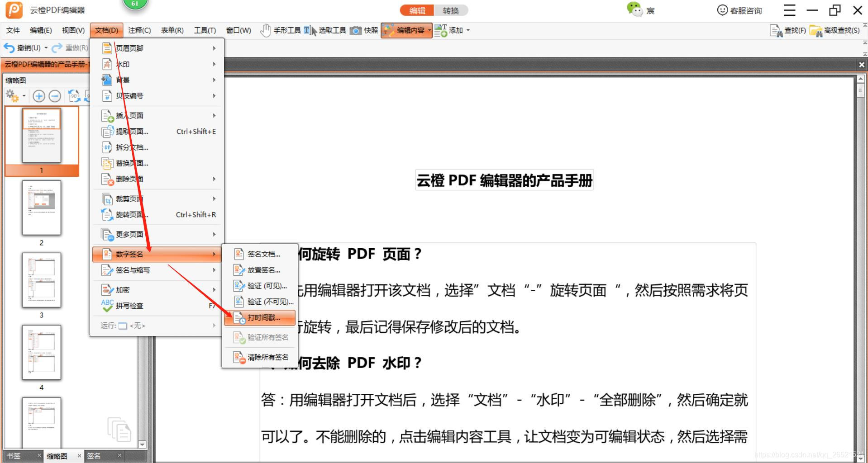Open the 编辑(E) menu
The height and width of the screenshot is (463, 868).
pos(41,30)
